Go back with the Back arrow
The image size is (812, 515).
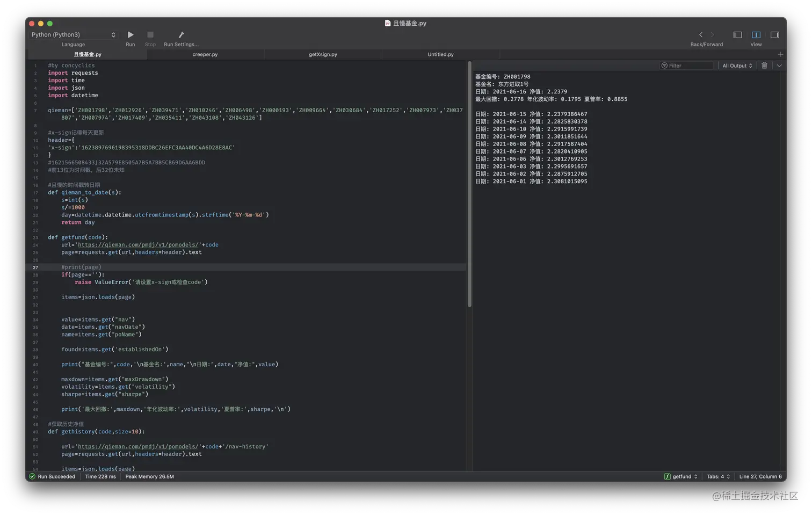pos(700,35)
